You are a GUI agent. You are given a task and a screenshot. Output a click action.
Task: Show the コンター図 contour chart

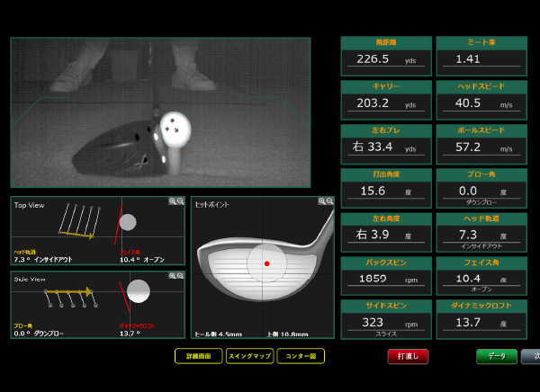click(x=301, y=356)
